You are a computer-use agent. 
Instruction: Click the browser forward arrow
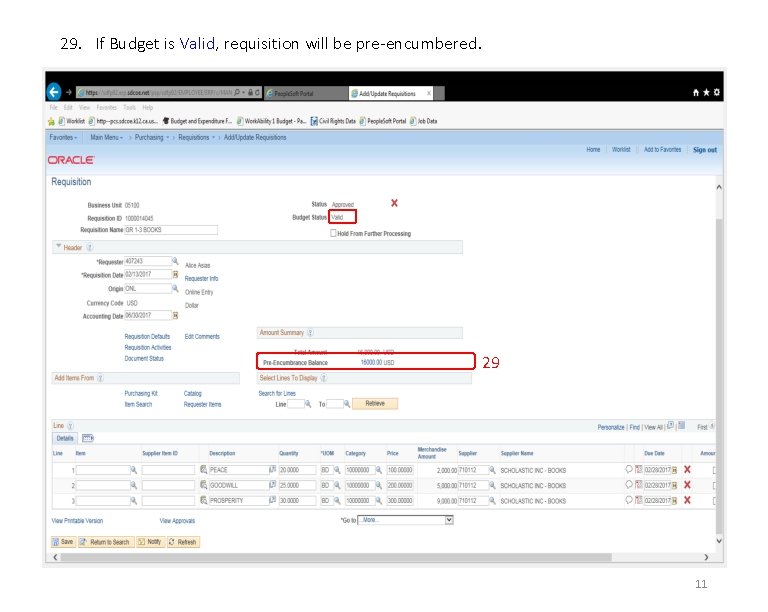(69, 92)
